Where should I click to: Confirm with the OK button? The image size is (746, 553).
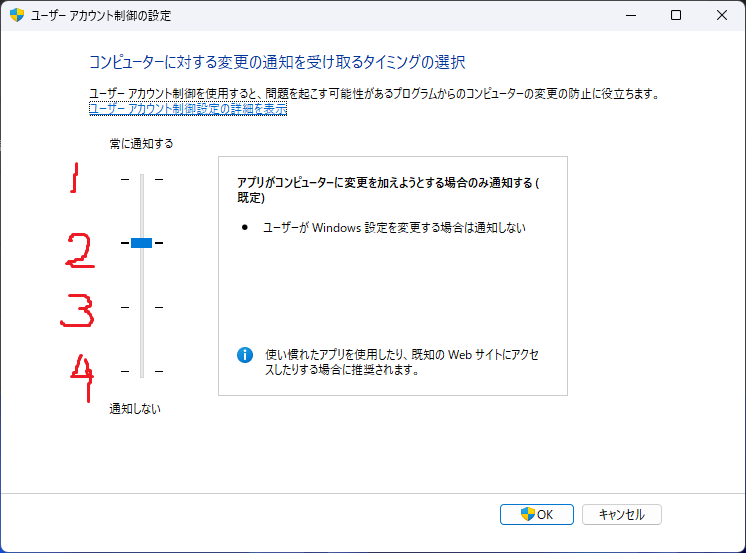pyautogui.click(x=537, y=514)
